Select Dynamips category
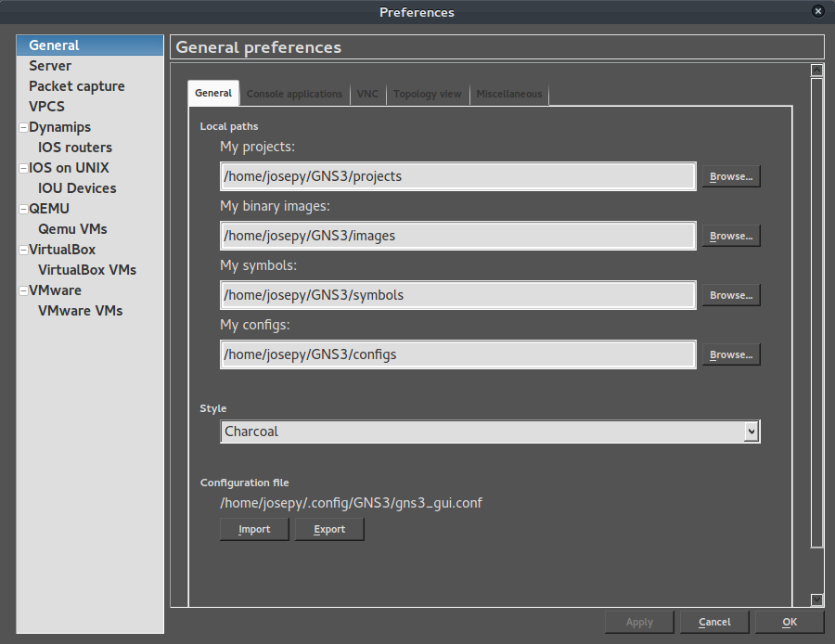 point(59,127)
